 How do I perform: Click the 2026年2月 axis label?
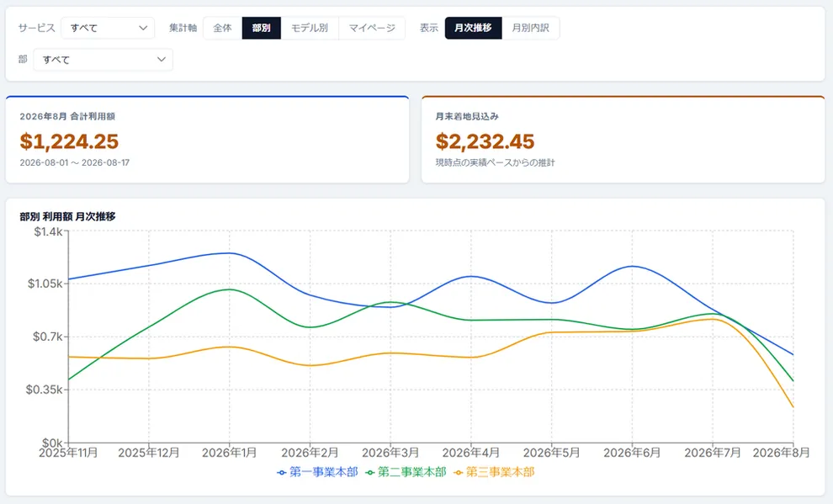310,453
